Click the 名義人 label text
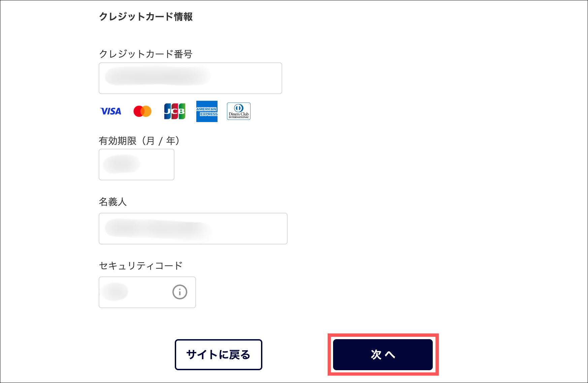 113,202
